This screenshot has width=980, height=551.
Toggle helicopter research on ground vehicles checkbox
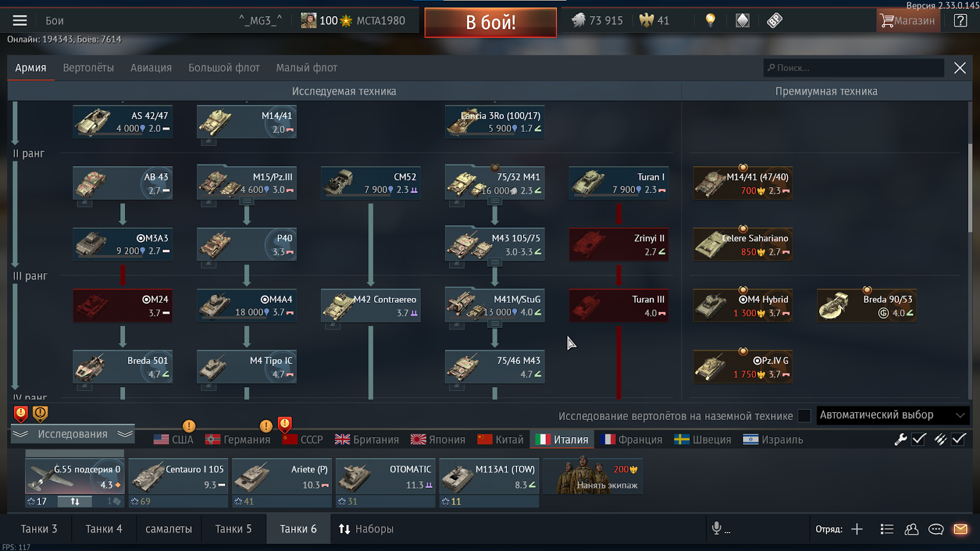coord(804,416)
